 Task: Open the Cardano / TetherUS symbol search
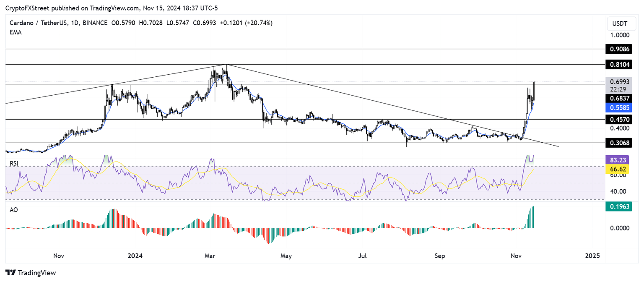[x=38, y=23]
